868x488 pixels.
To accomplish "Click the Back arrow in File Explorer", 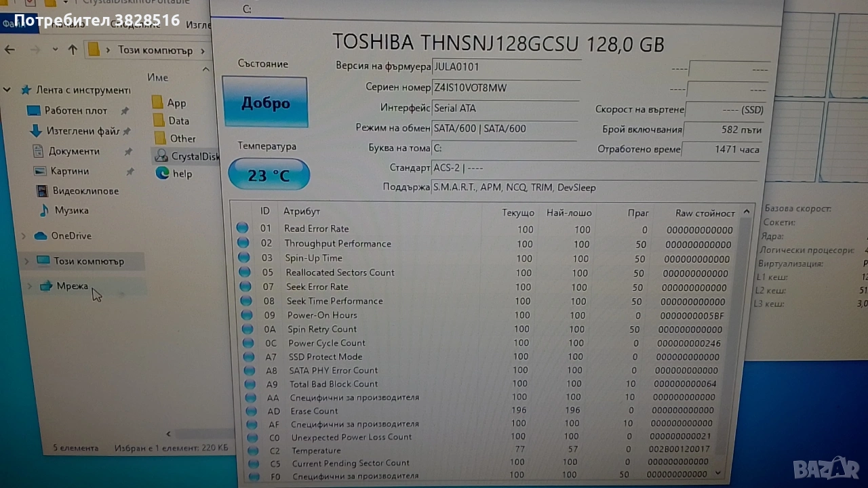I will [9, 49].
